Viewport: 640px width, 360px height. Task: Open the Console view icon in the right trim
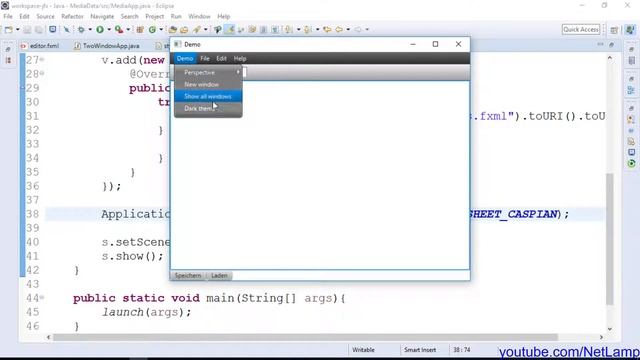tap(631, 152)
